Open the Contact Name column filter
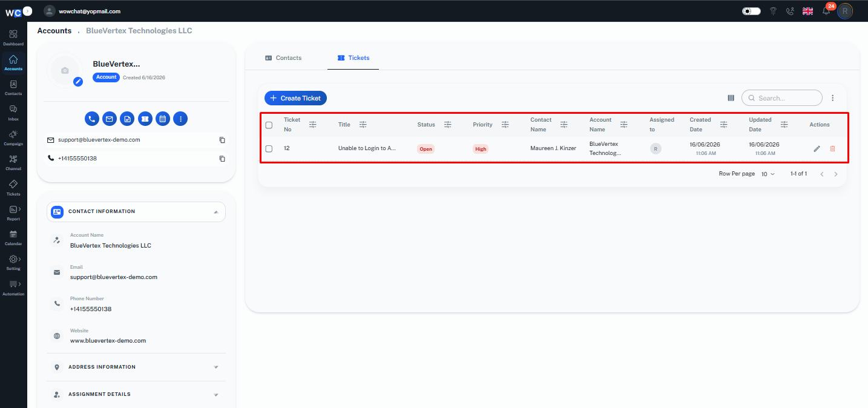The image size is (868, 408). (x=564, y=125)
